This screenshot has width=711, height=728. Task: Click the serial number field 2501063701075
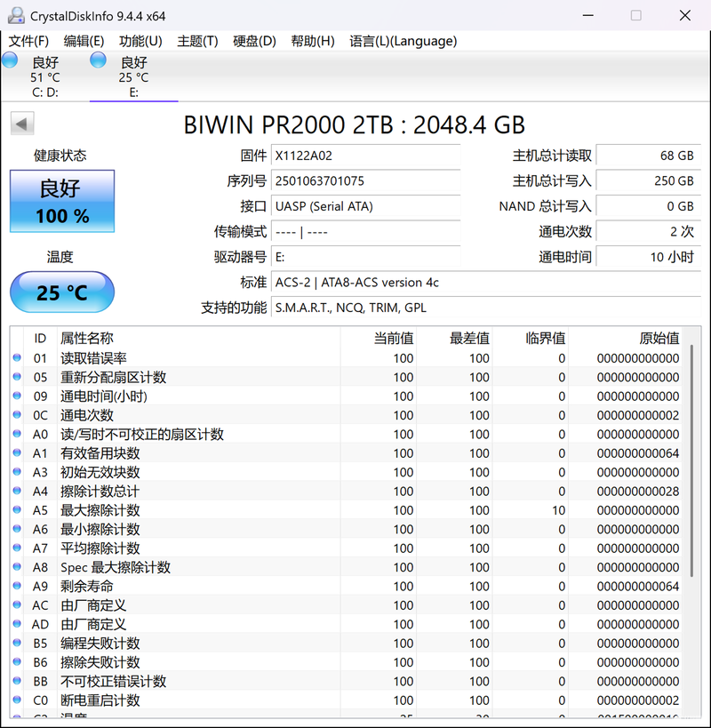click(365, 180)
